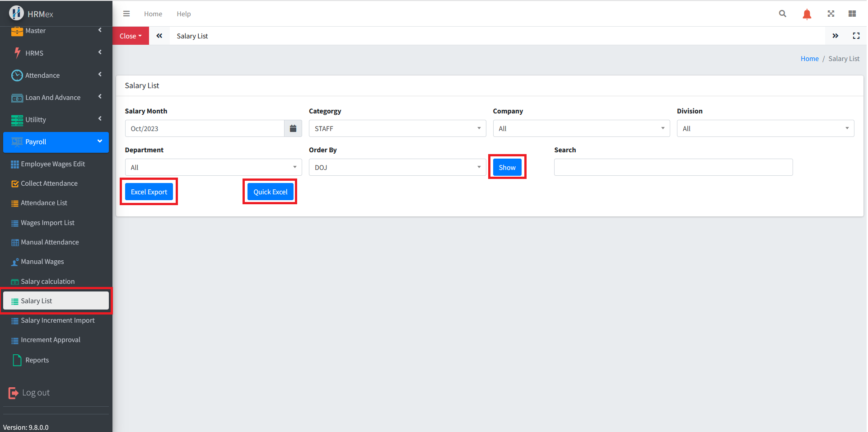868x432 pixels.
Task: Open the Close dropdown button
Action: [x=131, y=36]
